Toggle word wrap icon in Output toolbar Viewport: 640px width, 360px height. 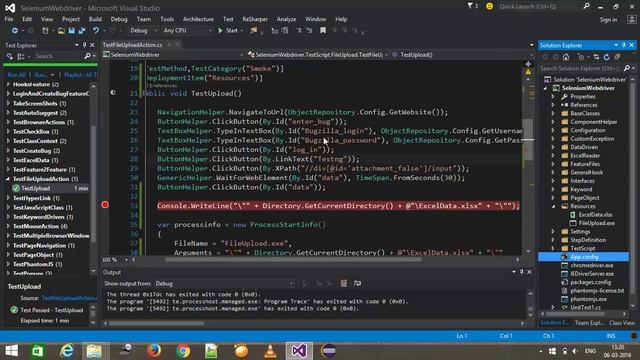tap(357, 283)
